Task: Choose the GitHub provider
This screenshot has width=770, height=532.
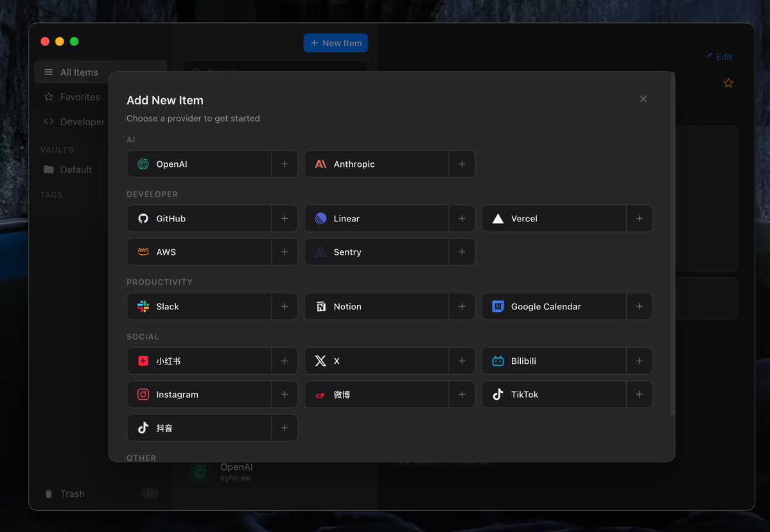Action: pyautogui.click(x=199, y=218)
